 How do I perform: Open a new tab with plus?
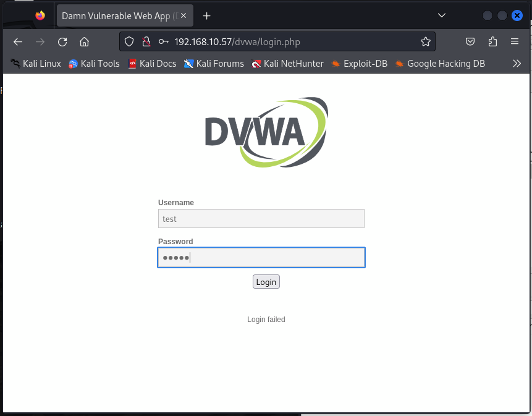coord(206,16)
